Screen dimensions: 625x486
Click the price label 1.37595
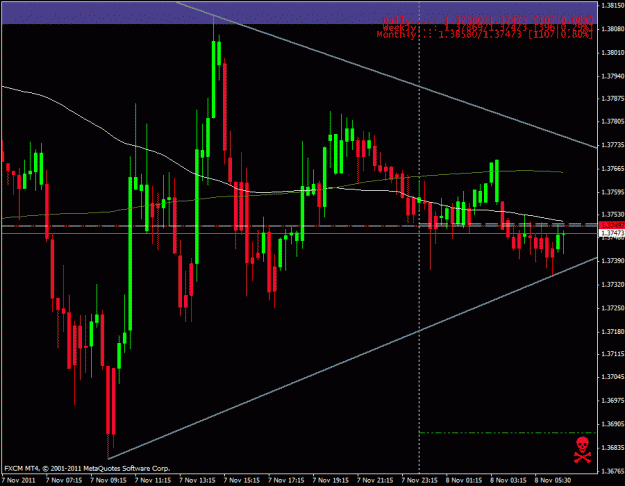click(x=613, y=192)
